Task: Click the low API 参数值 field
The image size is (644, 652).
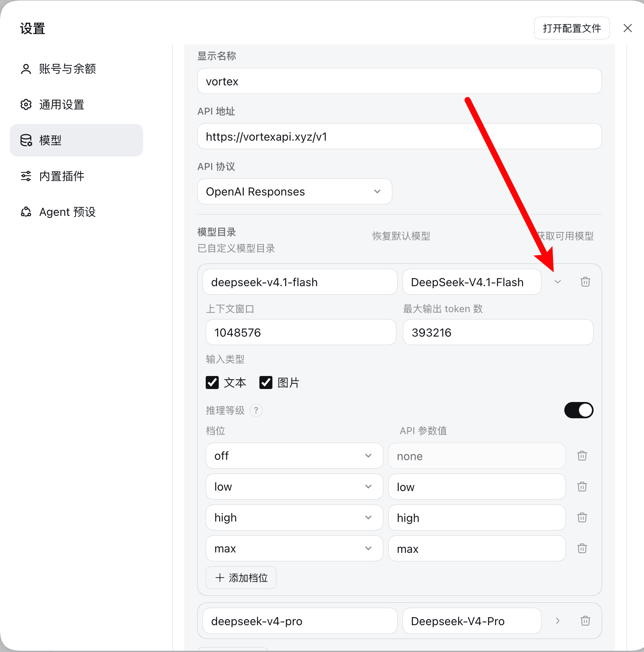Action: pyautogui.click(x=477, y=487)
